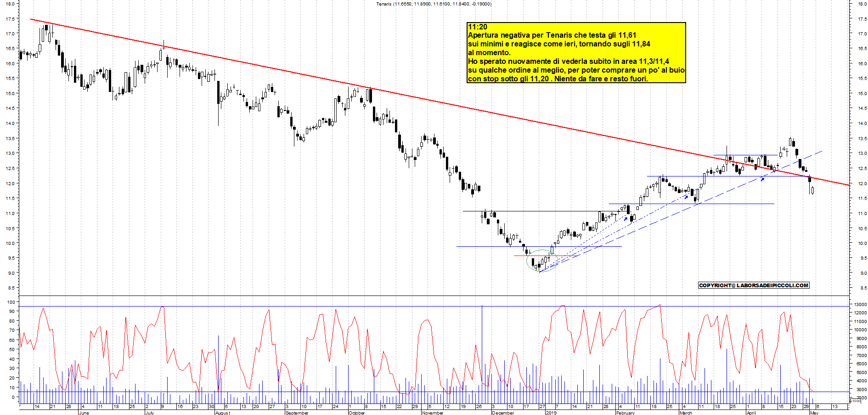
Task: Click the 'May' month label on time axis
Action: tap(814, 413)
